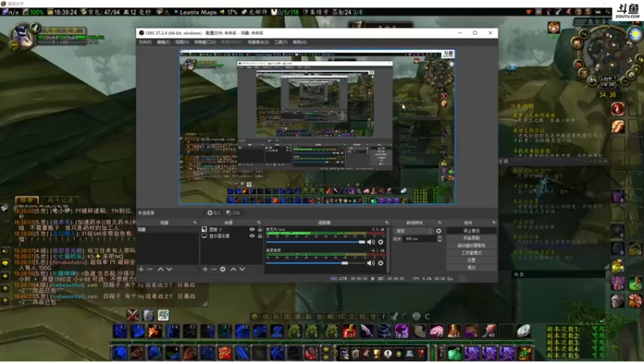Click 退出 exit button in Controls
The height and width of the screenshot is (362, 644).
(471, 268)
